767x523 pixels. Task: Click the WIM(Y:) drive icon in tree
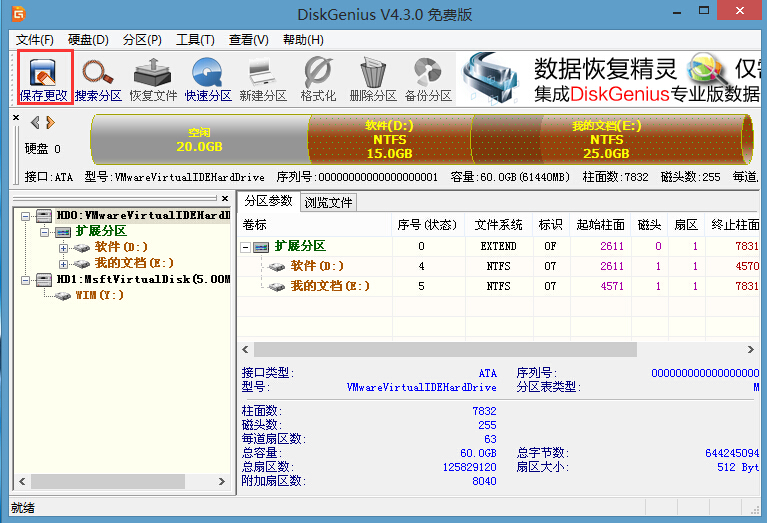(63, 296)
